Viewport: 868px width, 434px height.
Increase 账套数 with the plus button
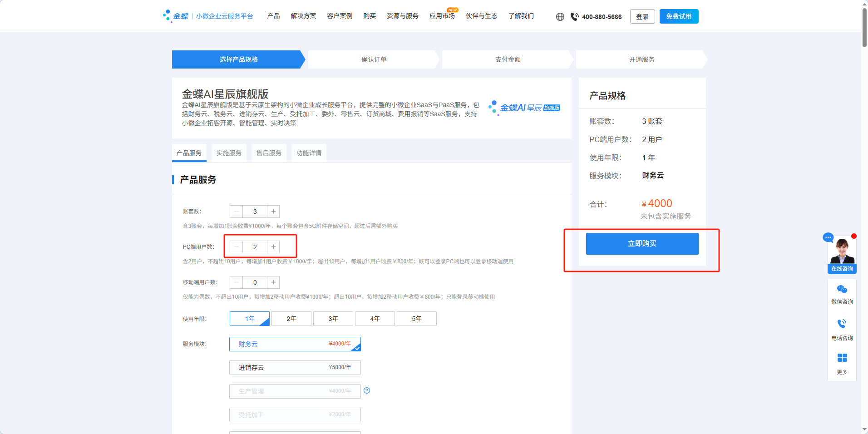[273, 212]
